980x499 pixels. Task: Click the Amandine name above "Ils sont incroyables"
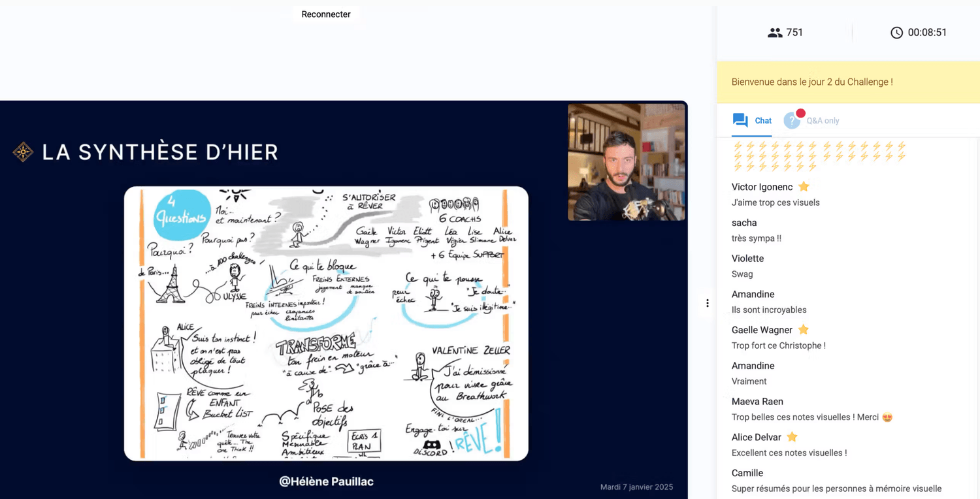753,295
